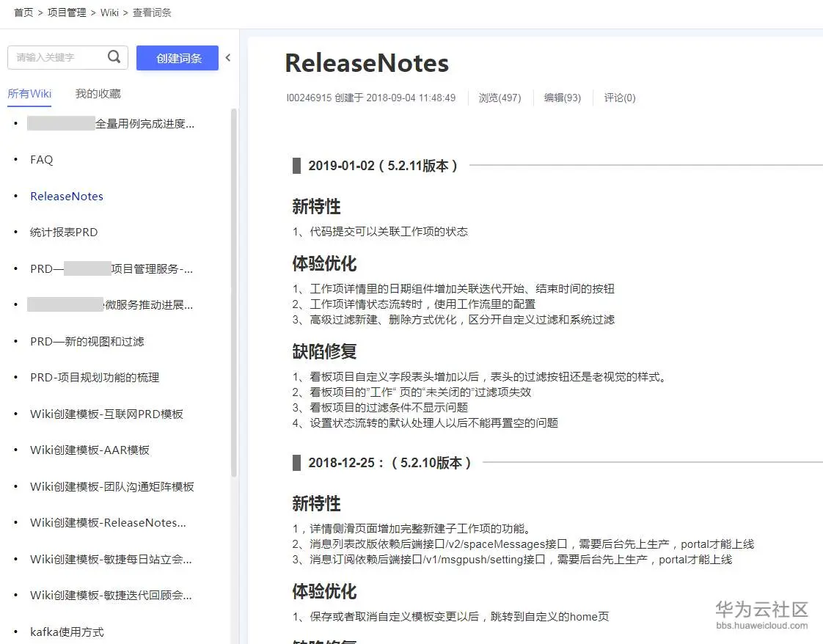Go to Wiki in the breadcrumb
This screenshot has height=644, width=823.
(110, 12)
